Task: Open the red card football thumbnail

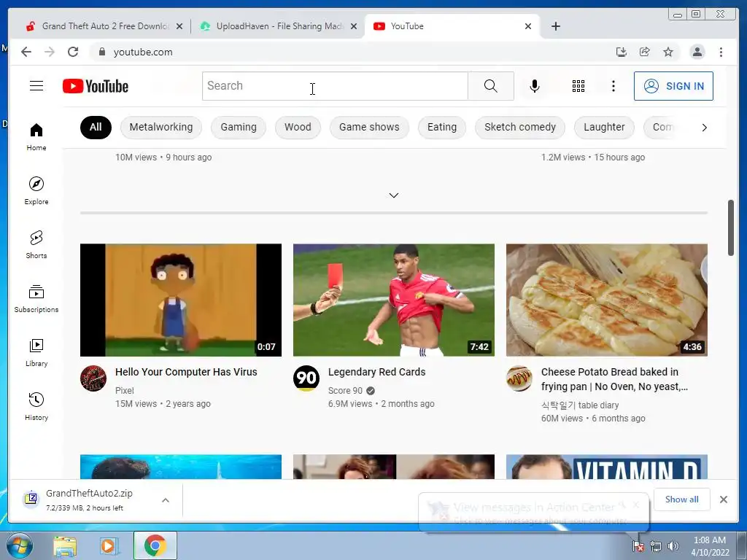Action: coord(393,300)
